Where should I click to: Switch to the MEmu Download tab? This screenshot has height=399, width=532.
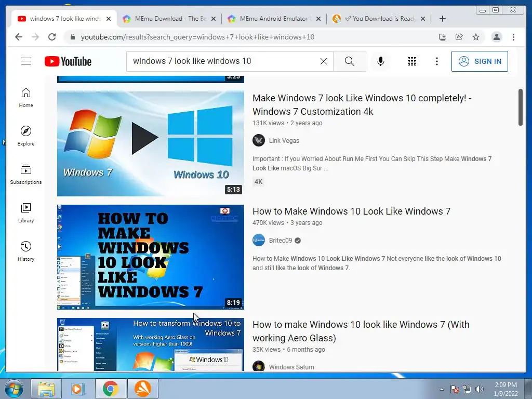pyautogui.click(x=169, y=19)
